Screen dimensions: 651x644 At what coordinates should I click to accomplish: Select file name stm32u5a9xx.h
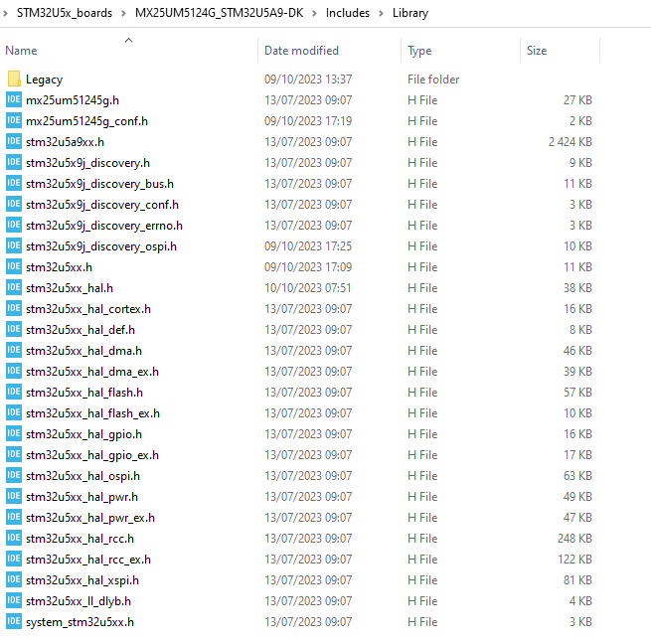pos(65,142)
